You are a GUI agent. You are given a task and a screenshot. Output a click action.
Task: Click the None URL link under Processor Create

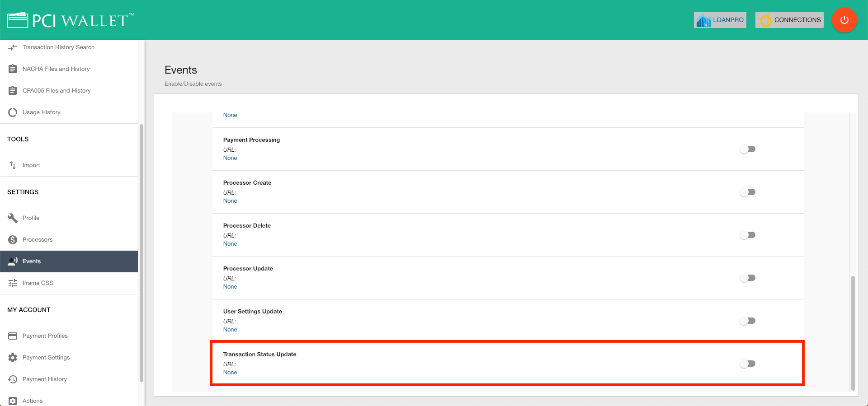(x=230, y=201)
